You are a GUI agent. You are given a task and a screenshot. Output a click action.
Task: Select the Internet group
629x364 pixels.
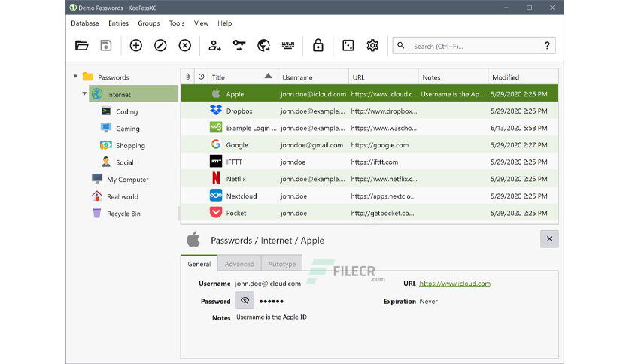pos(133,94)
